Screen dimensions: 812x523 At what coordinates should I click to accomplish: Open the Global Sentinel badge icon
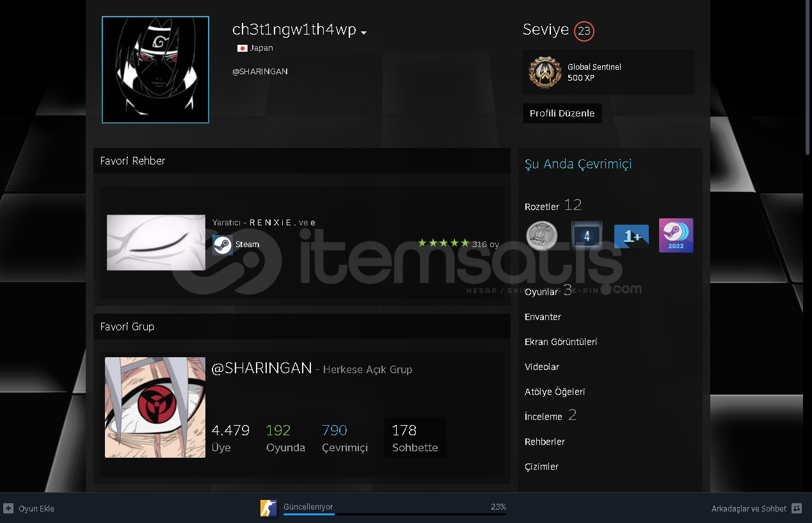(x=545, y=72)
